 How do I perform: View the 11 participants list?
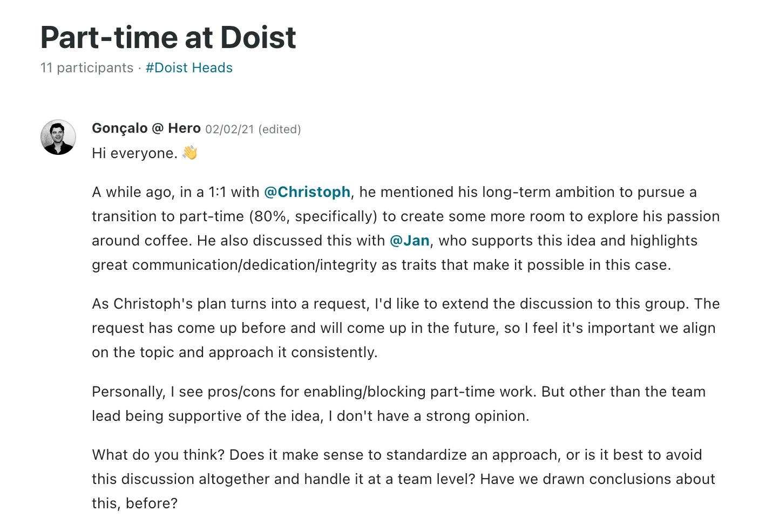tap(86, 67)
